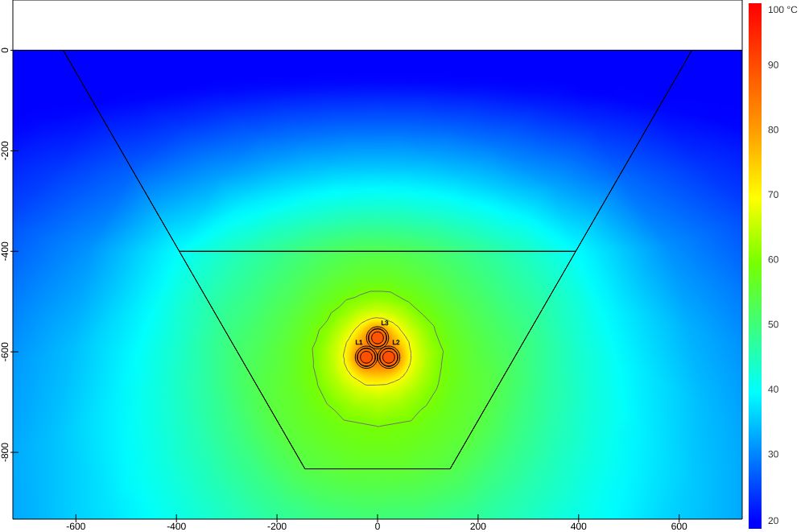The image size is (805, 532).
Task: Click the 60 legend tick label
Action: pyautogui.click(x=773, y=259)
